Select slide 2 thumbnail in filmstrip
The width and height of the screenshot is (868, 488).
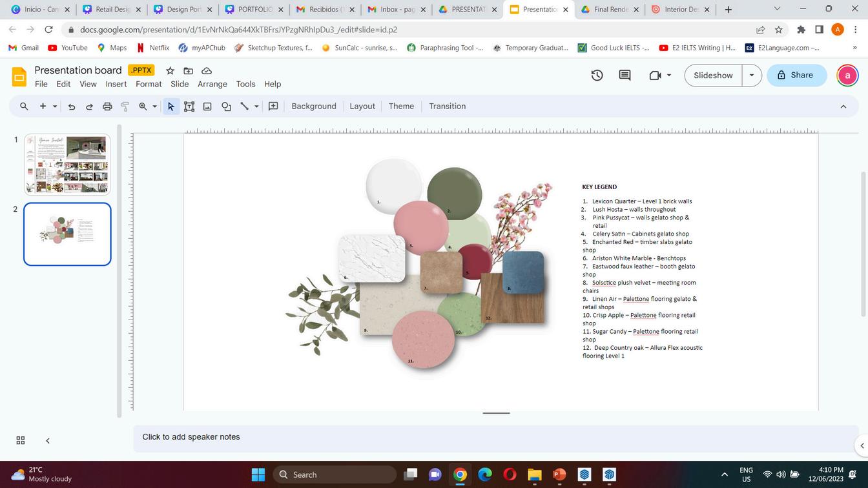tap(67, 234)
